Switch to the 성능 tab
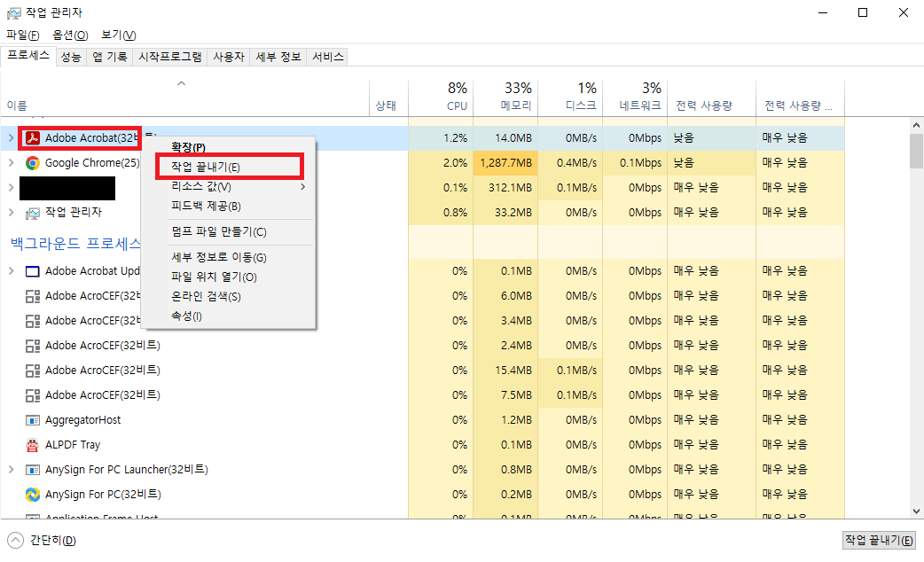Image resolution: width=924 pixels, height=562 pixels. point(71,57)
